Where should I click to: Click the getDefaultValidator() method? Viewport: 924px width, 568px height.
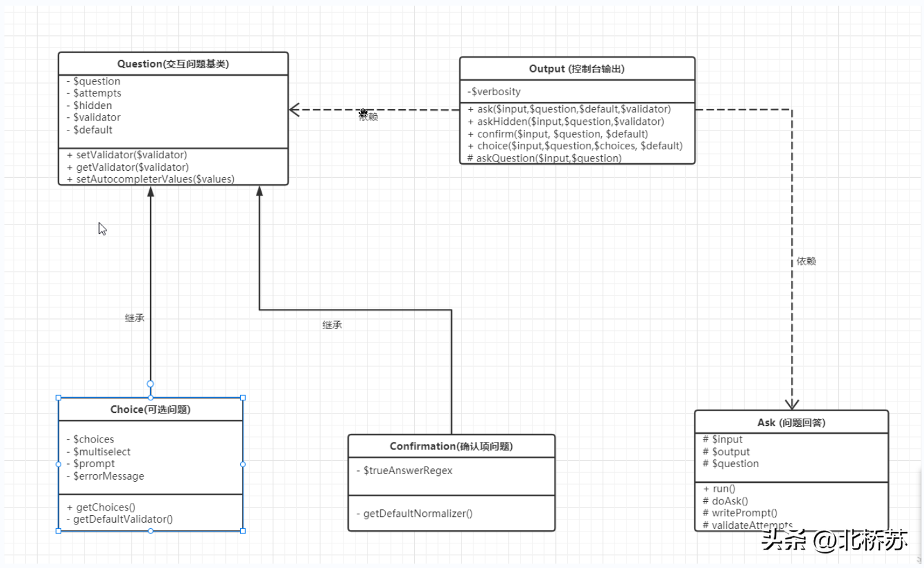pos(120,519)
